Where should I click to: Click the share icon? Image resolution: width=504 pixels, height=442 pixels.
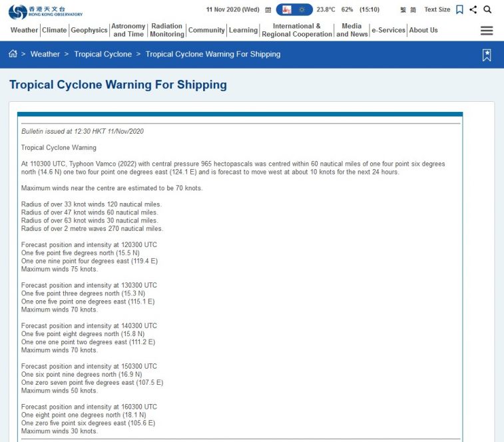click(x=473, y=10)
